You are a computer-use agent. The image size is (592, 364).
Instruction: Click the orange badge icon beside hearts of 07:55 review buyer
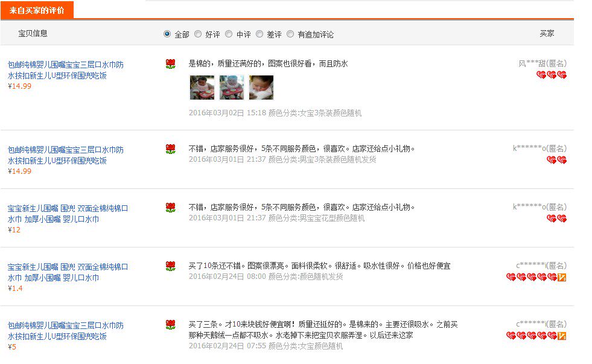click(x=562, y=336)
